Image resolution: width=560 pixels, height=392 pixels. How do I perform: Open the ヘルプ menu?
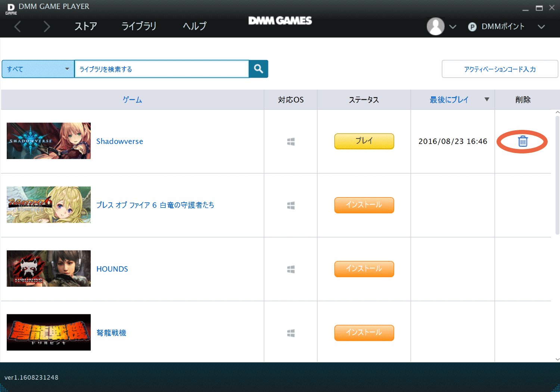[x=194, y=26]
